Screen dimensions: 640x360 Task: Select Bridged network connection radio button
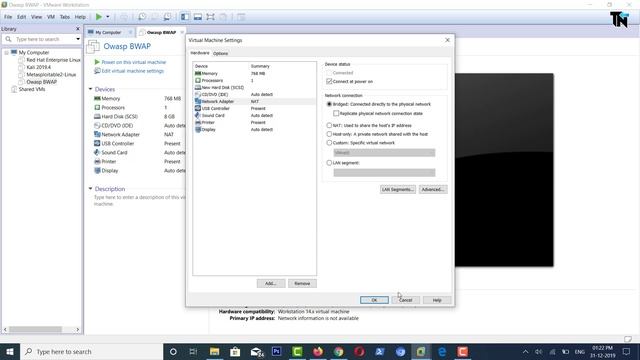click(x=329, y=104)
